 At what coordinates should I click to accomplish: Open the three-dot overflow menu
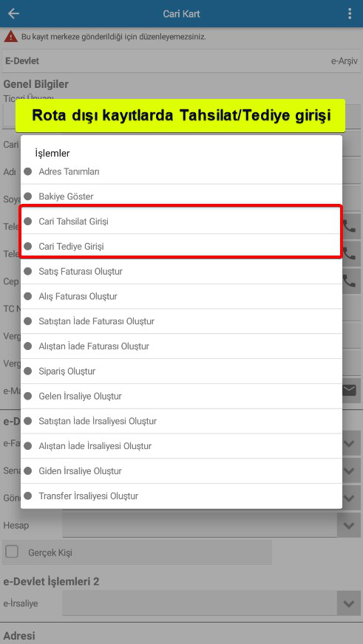[350, 13]
